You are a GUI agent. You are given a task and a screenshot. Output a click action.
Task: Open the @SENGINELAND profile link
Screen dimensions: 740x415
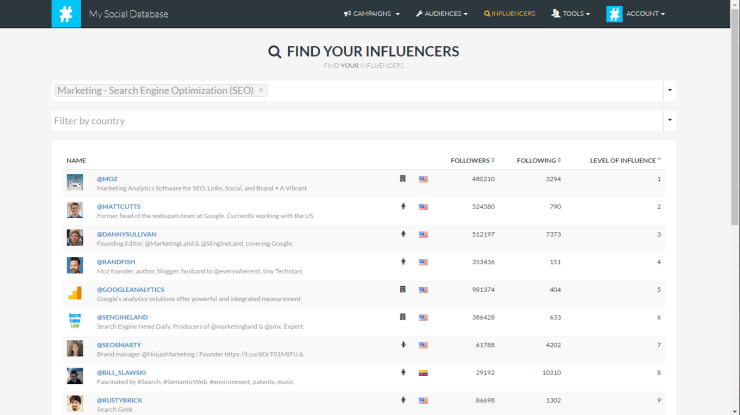(122, 317)
